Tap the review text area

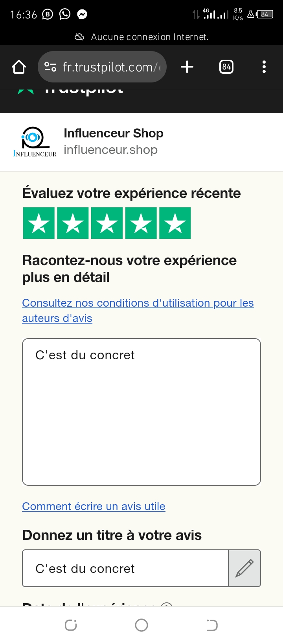(141, 412)
